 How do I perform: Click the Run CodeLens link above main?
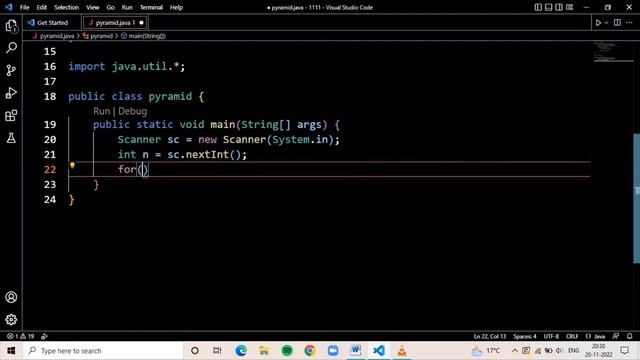pos(102,111)
